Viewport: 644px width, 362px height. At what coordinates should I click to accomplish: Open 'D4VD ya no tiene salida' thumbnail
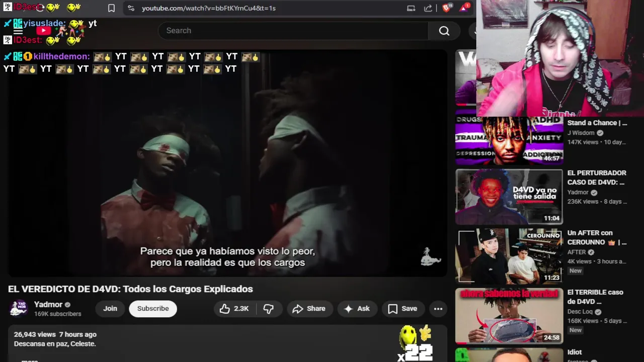pyautogui.click(x=509, y=197)
